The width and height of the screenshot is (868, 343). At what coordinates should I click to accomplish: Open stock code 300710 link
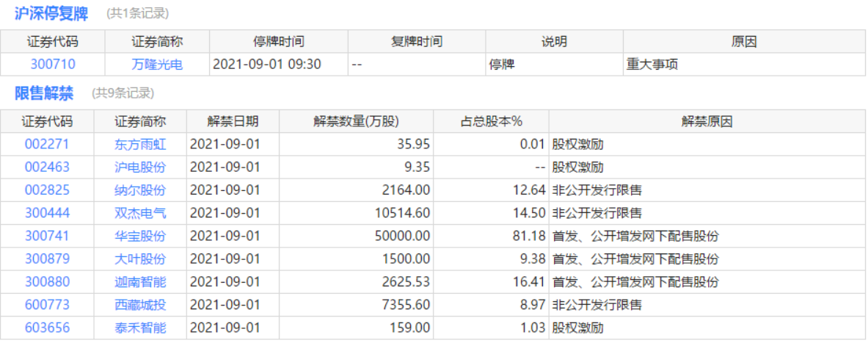(x=53, y=65)
